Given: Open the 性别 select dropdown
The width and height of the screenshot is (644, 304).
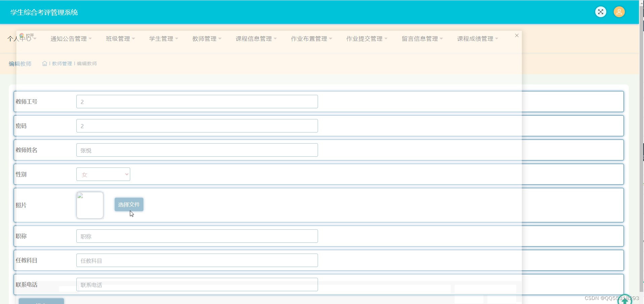Looking at the screenshot, I should (103, 174).
